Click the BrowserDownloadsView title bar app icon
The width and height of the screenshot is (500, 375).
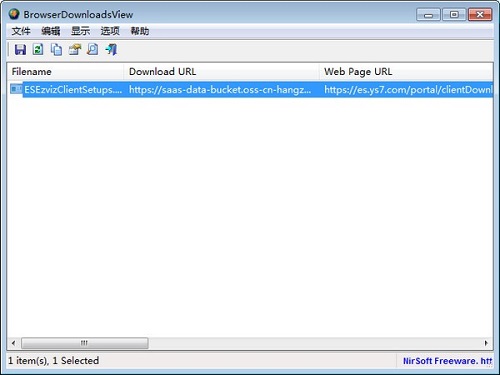pyautogui.click(x=14, y=14)
